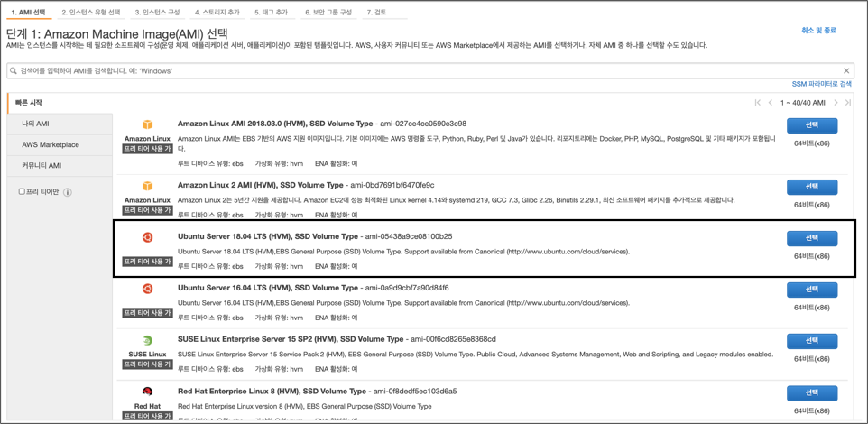Click free tier badge under Ubuntu 18.04
The image size is (868, 424).
pyautogui.click(x=147, y=263)
